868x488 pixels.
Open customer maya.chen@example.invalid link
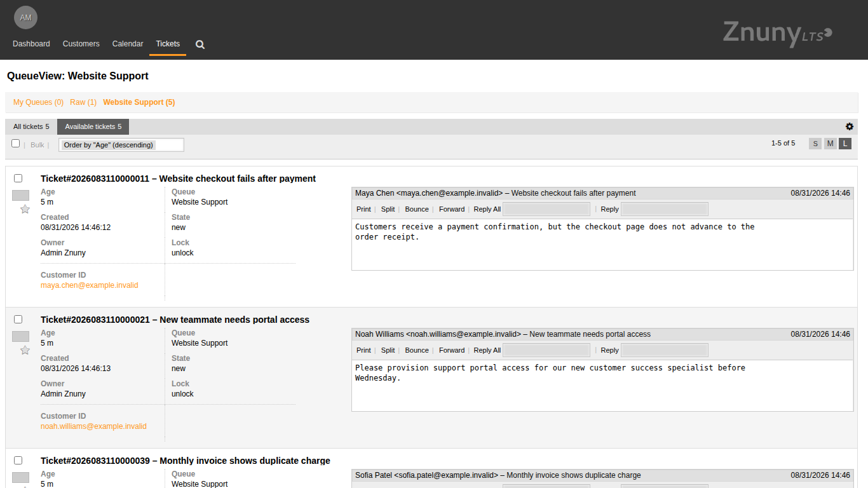90,285
